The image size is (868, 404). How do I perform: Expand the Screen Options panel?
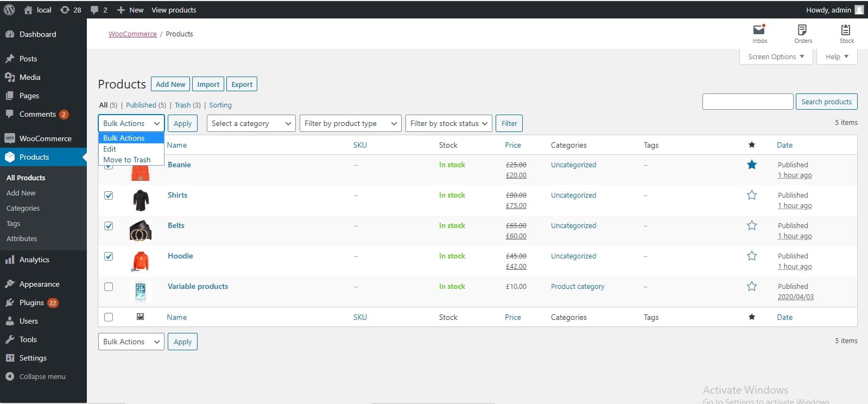coord(776,56)
